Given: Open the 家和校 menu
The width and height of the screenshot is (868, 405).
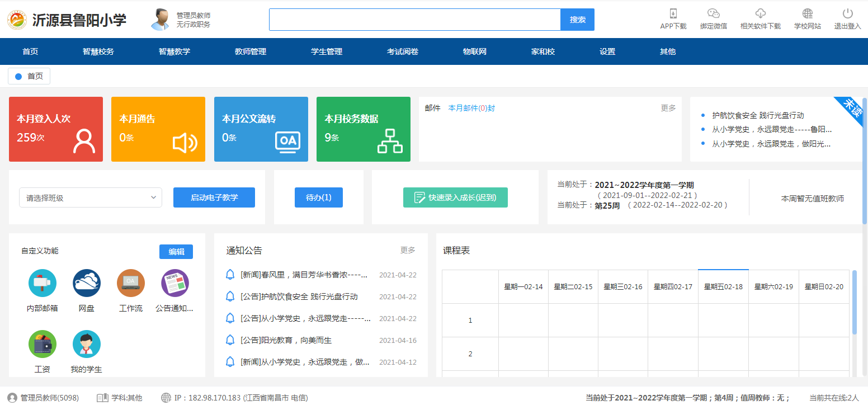Looking at the screenshot, I should (543, 51).
